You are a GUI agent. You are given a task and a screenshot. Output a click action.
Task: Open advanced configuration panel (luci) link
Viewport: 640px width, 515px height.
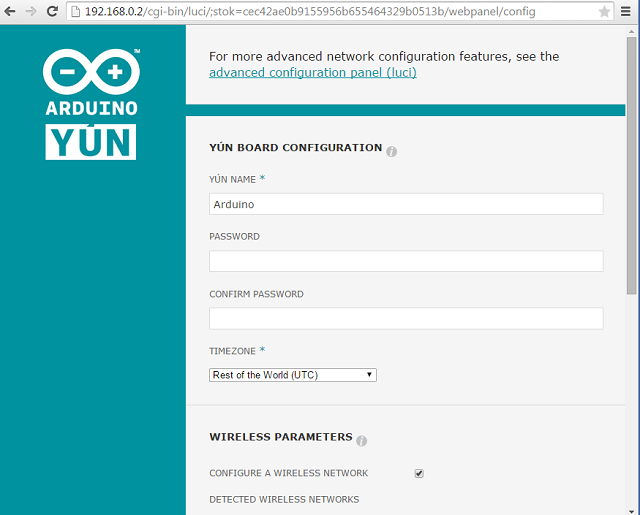[313, 73]
